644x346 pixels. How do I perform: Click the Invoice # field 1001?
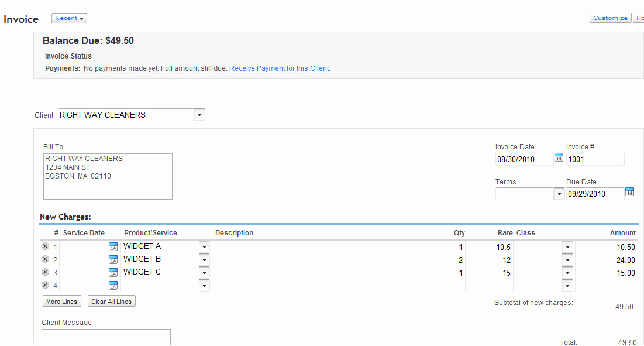595,159
